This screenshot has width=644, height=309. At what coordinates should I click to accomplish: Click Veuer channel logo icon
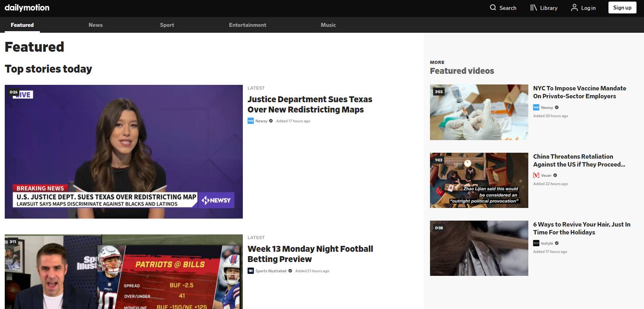pyautogui.click(x=536, y=175)
